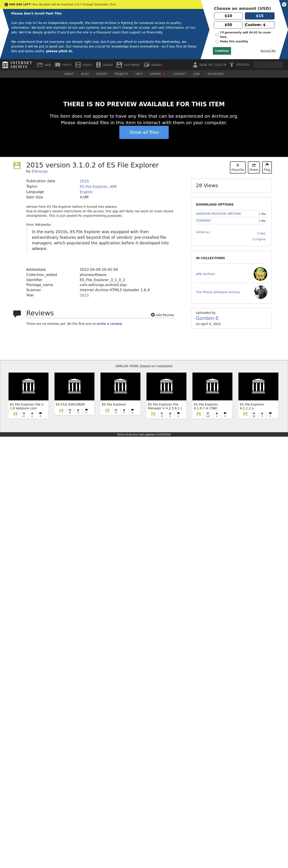Open similar item ES File Explorer 4.1.9.7.4 (788)
288x868 pixels.
[x=212, y=396]
